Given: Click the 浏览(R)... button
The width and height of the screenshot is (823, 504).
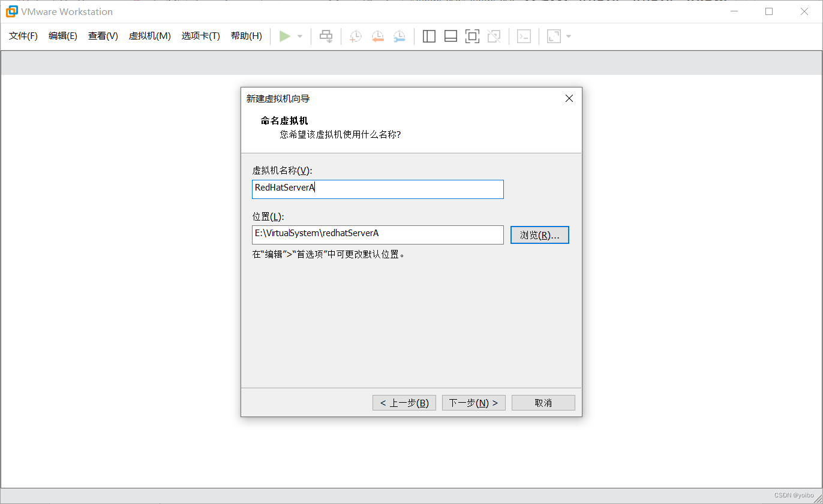Looking at the screenshot, I should click(x=540, y=235).
